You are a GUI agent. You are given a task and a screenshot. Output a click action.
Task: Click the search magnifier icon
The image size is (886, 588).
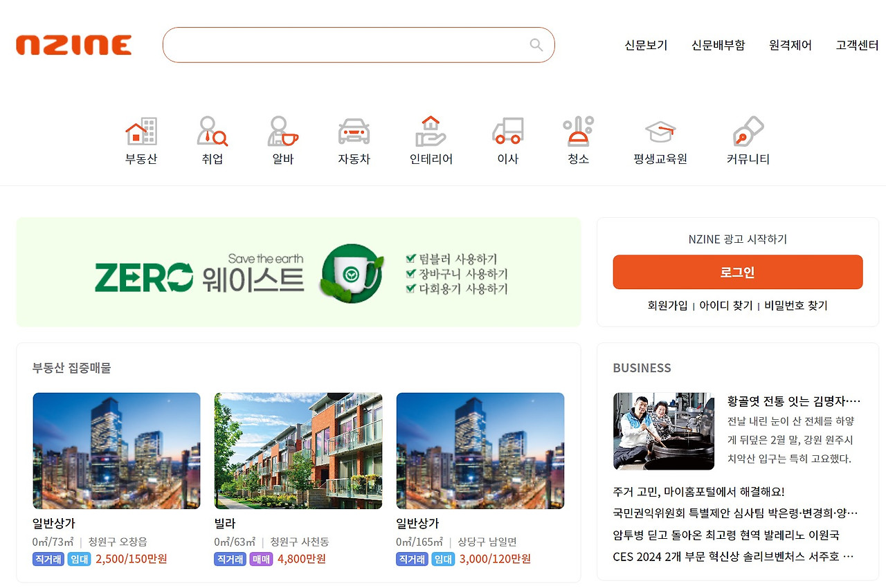536,44
